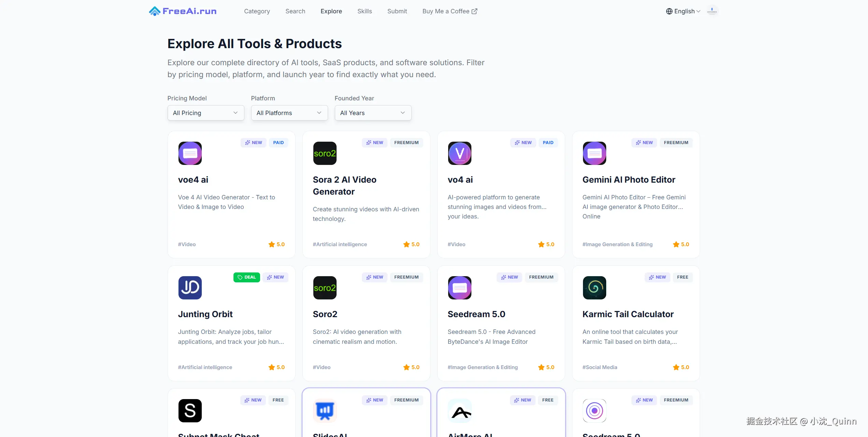Open the Submit page link
This screenshot has height=437, width=868.
[x=397, y=11]
